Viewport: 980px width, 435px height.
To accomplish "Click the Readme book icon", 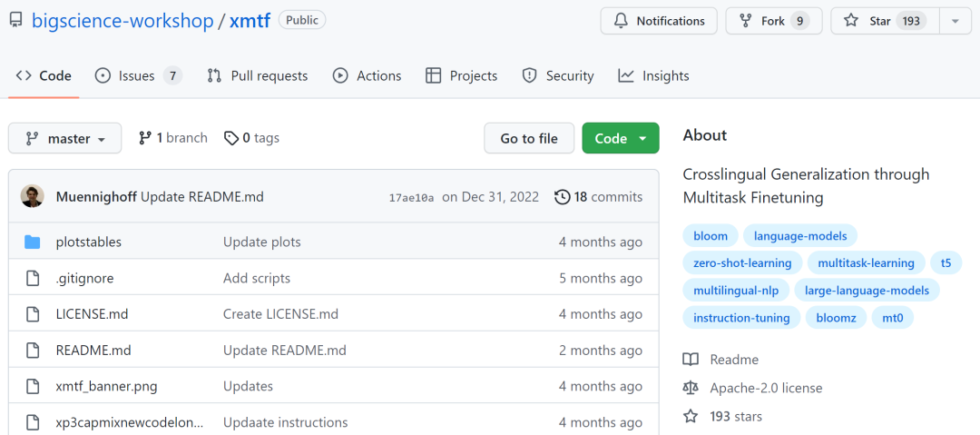I will (x=691, y=360).
